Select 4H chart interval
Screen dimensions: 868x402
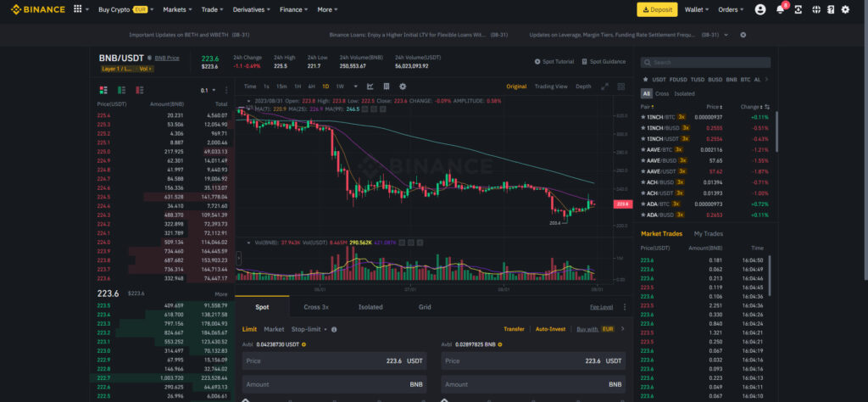(x=312, y=87)
